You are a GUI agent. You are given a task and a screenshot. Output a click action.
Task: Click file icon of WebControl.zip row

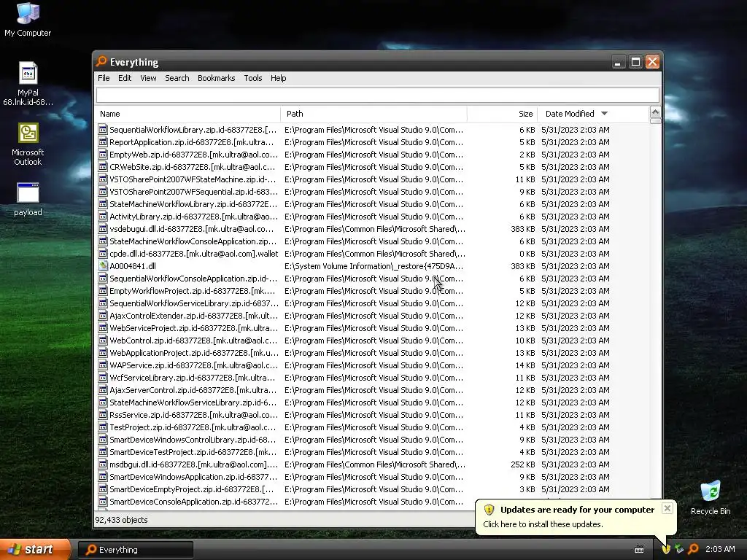coord(103,341)
